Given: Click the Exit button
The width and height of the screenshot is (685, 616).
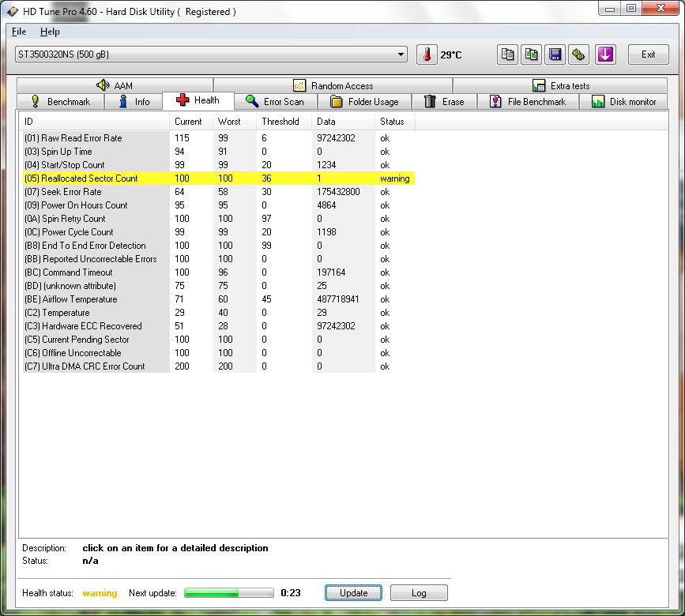Looking at the screenshot, I should click(649, 54).
